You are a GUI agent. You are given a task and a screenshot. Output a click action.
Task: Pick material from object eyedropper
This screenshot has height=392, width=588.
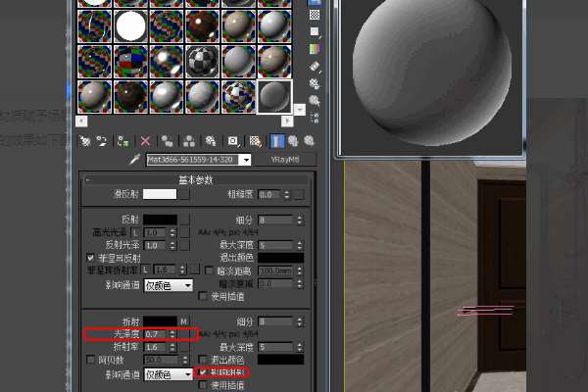pyautogui.click(x=134, y=160)
